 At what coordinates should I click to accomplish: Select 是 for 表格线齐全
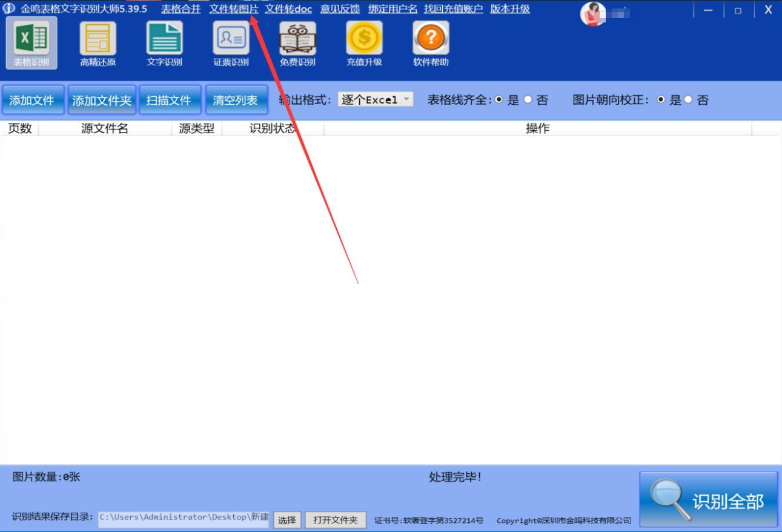499,100
